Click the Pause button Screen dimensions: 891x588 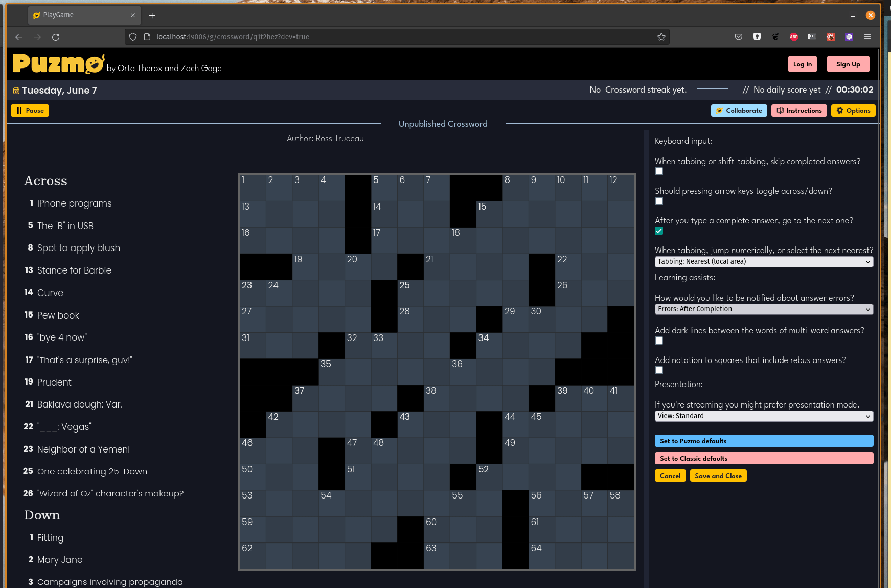[x=30, y=111]
